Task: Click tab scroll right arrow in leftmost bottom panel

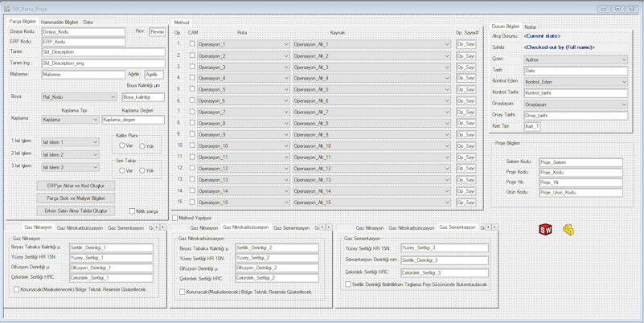Action: coord(162,227)
